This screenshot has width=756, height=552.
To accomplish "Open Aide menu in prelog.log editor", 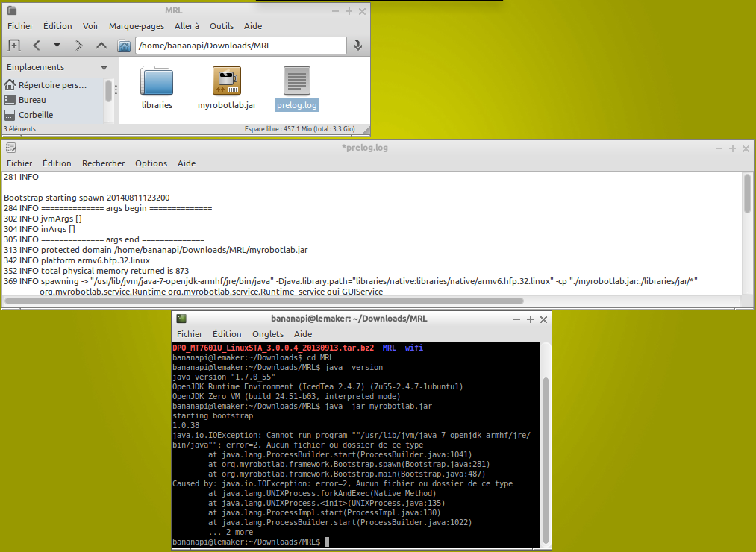I will [x=187, y=163].
